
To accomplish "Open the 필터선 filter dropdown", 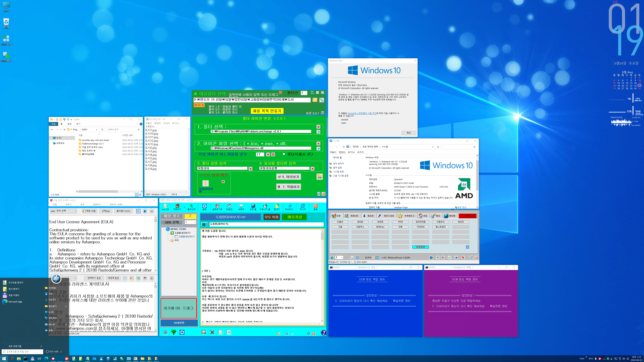I will point(304,93).
